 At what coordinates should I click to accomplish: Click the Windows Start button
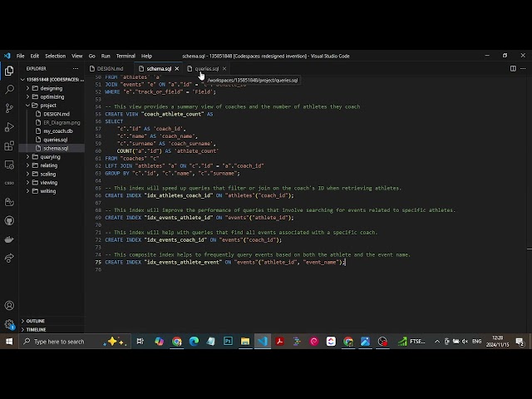[9, 342]
